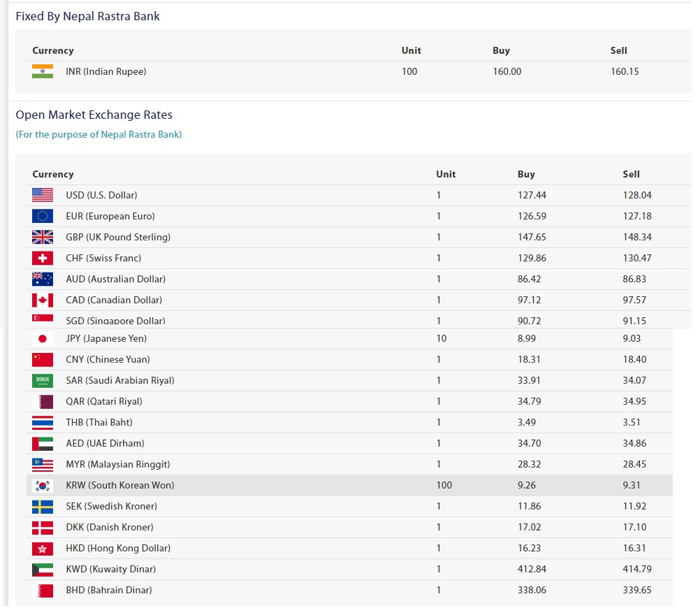Click the 'AUD (Australian Dollar)' currency name
Image resolution: width=700 pixels, height=615 pixels.
pyautogui.click(x=116, y=279)
